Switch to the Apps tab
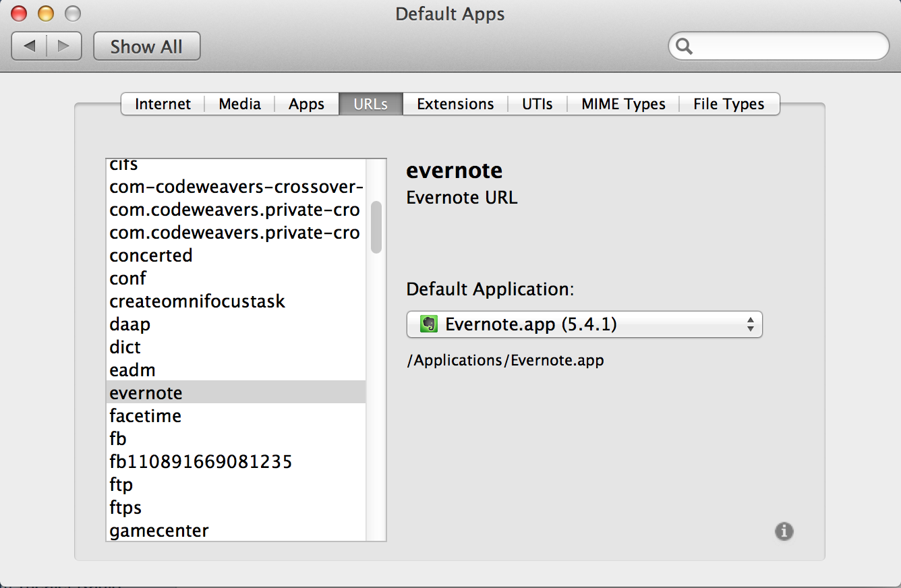Screen dimensions: 901x588 pyautogui.click(x=306, y=104)
